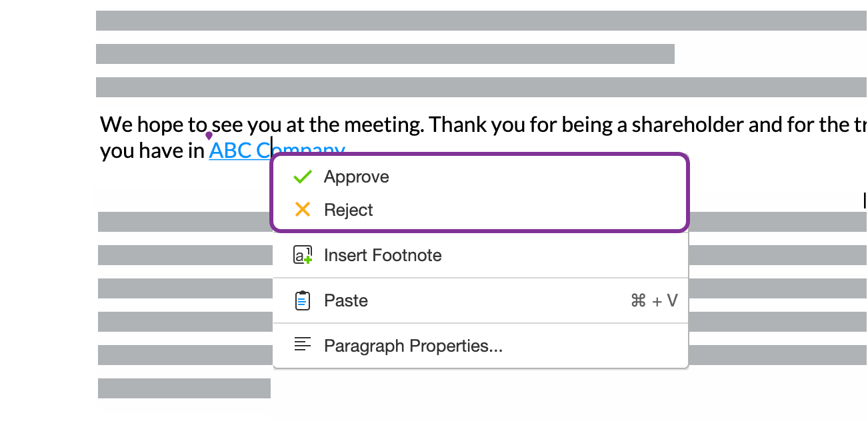Image resolution: width=868 pixels, height=421 pixels.
Task: Click the Insert Footnote icon
Action: 302,255
